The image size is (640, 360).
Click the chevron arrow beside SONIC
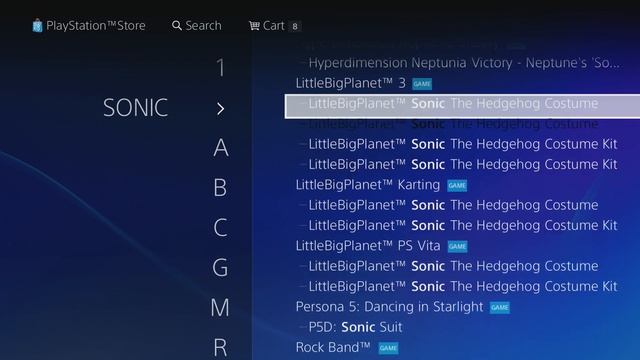tap(220, 109)
